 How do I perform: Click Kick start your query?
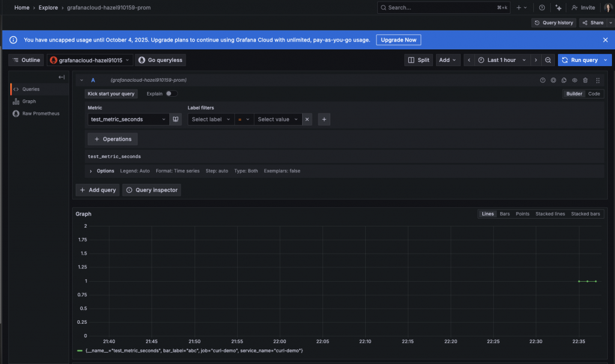click(111, 94)
